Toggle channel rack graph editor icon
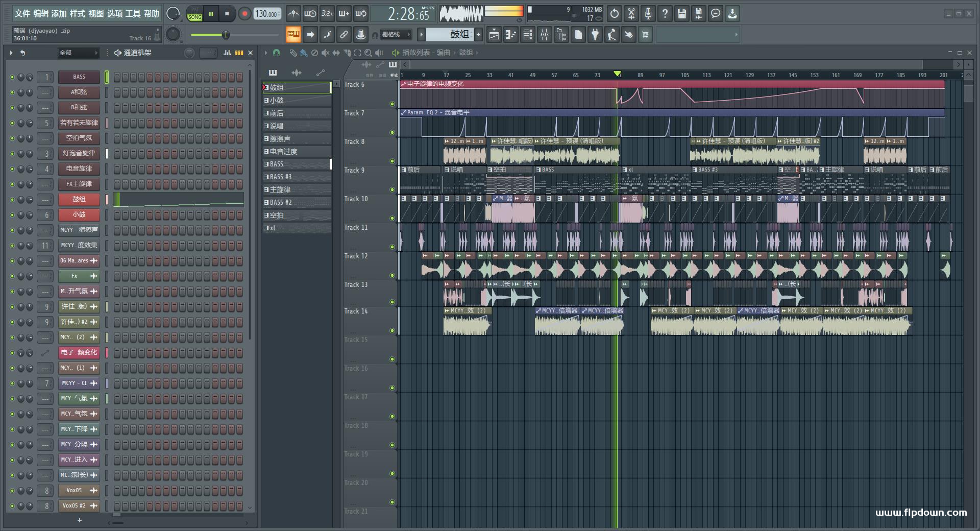 pos(227,53)
